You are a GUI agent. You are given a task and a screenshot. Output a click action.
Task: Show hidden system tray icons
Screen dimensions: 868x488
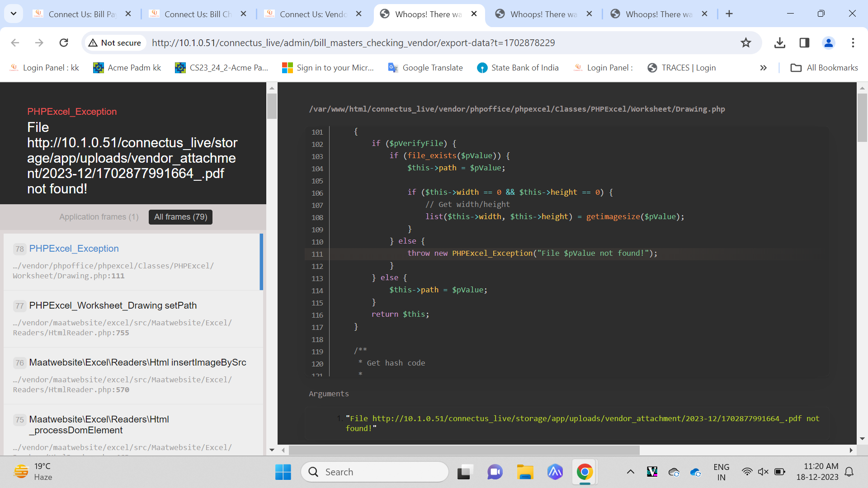[x=630, y=472]
